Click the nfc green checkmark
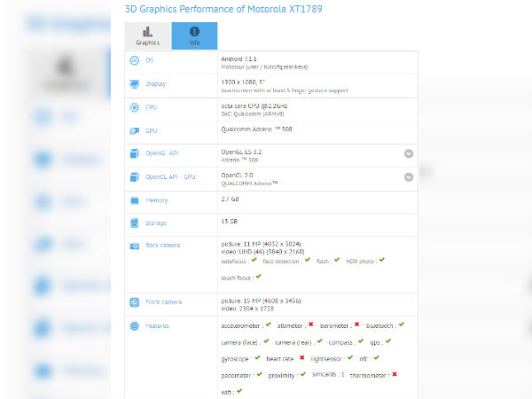This screenshot has width=532, height=399. tap(377, 358)
